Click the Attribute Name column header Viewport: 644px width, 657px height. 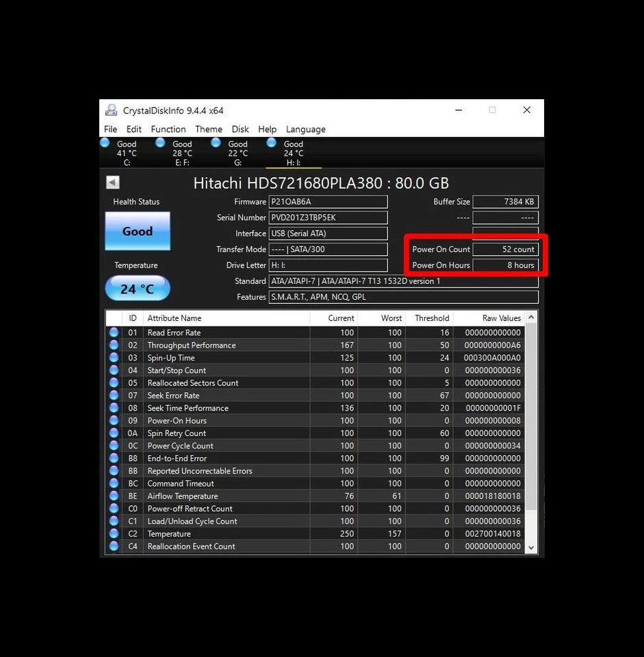pyautogui.click(x=227, y=318)
